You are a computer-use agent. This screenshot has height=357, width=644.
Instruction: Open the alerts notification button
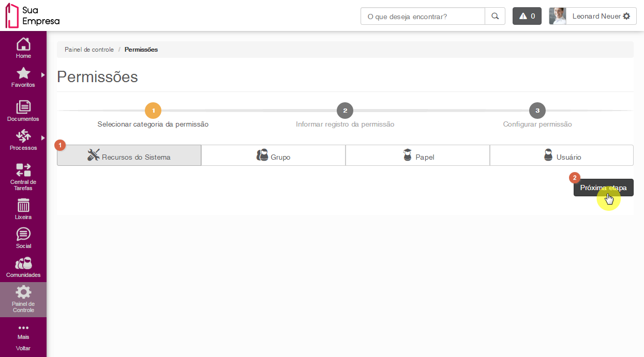(527, 17)
